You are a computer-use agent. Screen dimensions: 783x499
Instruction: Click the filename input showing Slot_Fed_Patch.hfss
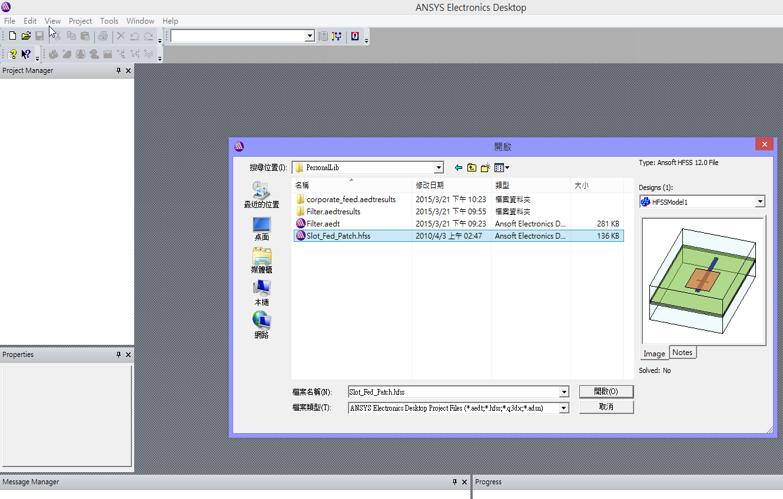tap(453, 392)
